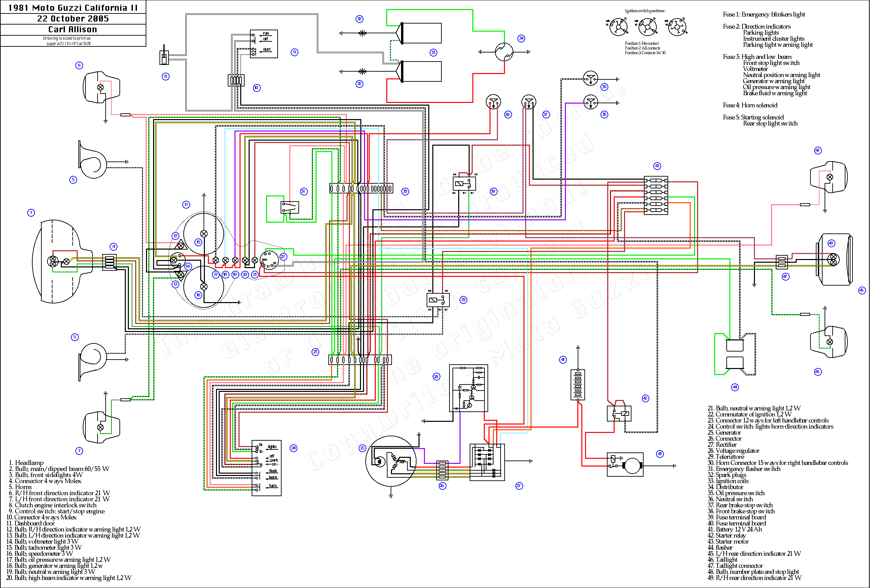Select the lower horn symbol
870x588 pixels.
(93, 362)
